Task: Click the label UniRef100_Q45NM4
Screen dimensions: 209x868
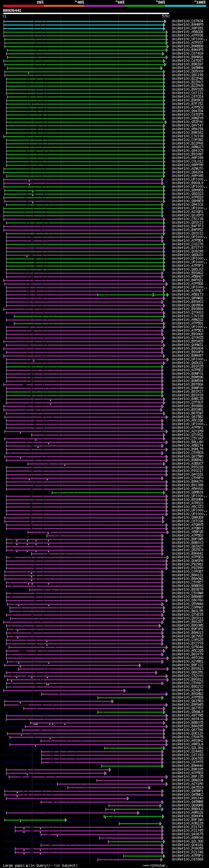Action: pyautogui.click(x=187, y=68)
